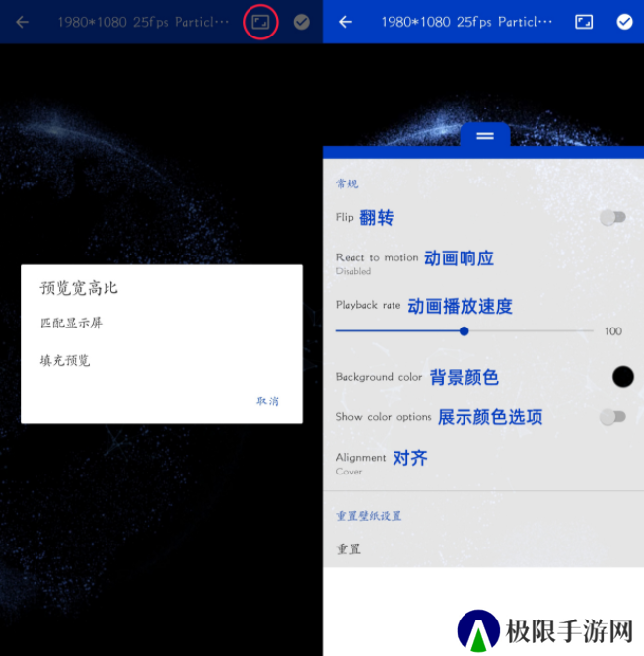Apply wallpaper with right panel checkmark
Image resolution: width=644 pixels, height=656 pixels.
[624, 22]
